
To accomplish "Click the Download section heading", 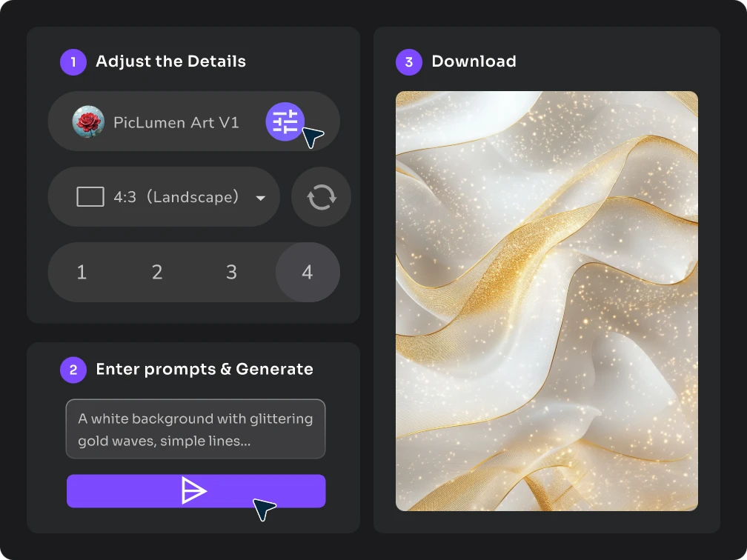I will point(474,61).
